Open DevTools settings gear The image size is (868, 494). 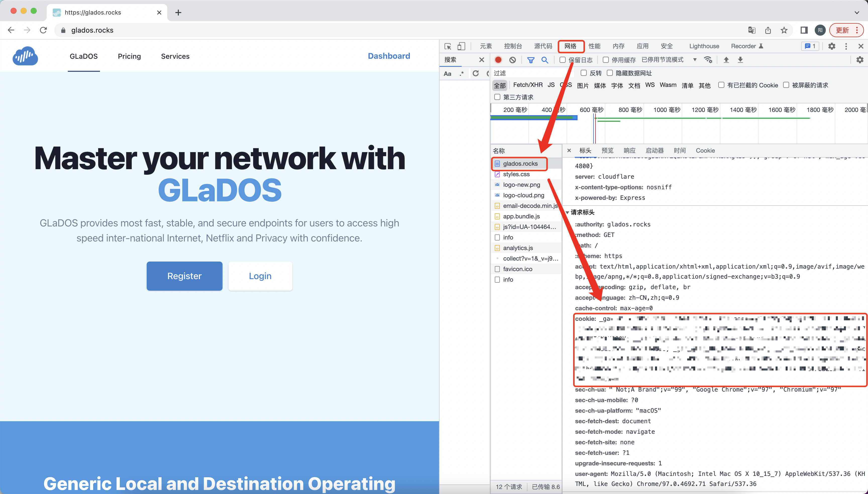(831, 46)
